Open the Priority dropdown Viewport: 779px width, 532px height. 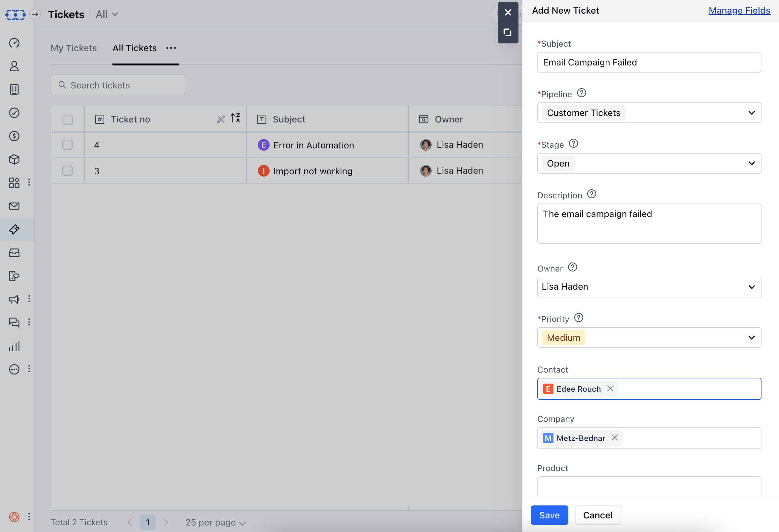pos(649,338)
